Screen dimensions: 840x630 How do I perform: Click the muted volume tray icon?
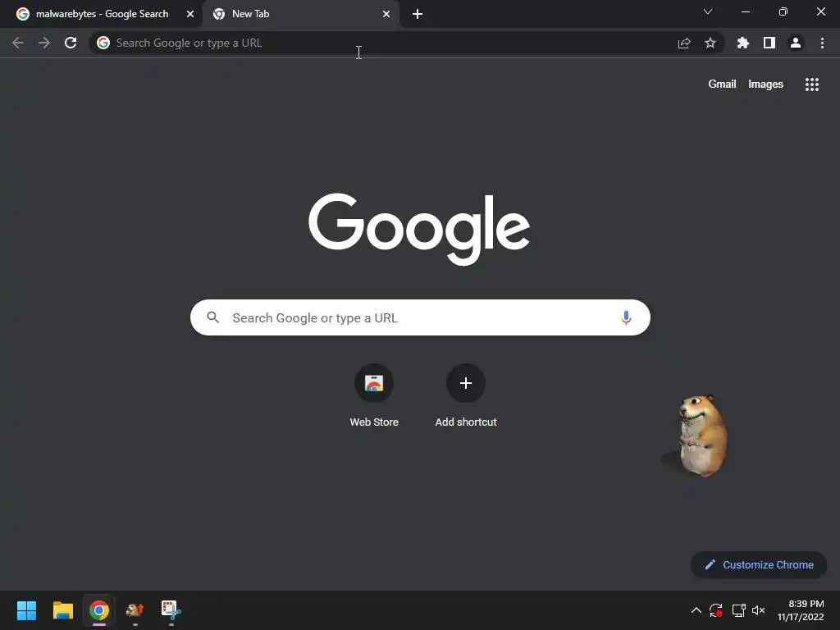pos(759,610)
